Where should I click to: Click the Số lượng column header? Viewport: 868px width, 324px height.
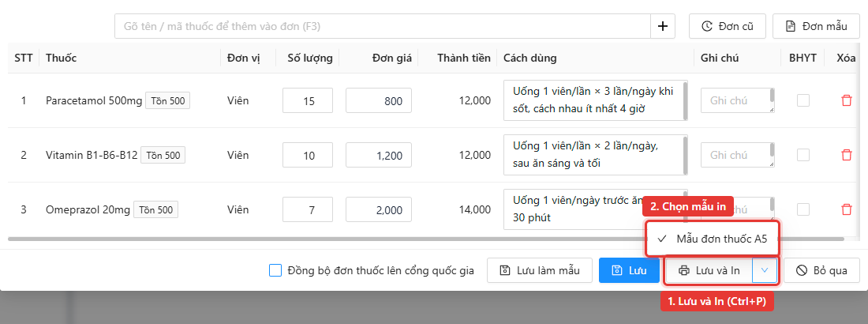click(x=310, y=58)
